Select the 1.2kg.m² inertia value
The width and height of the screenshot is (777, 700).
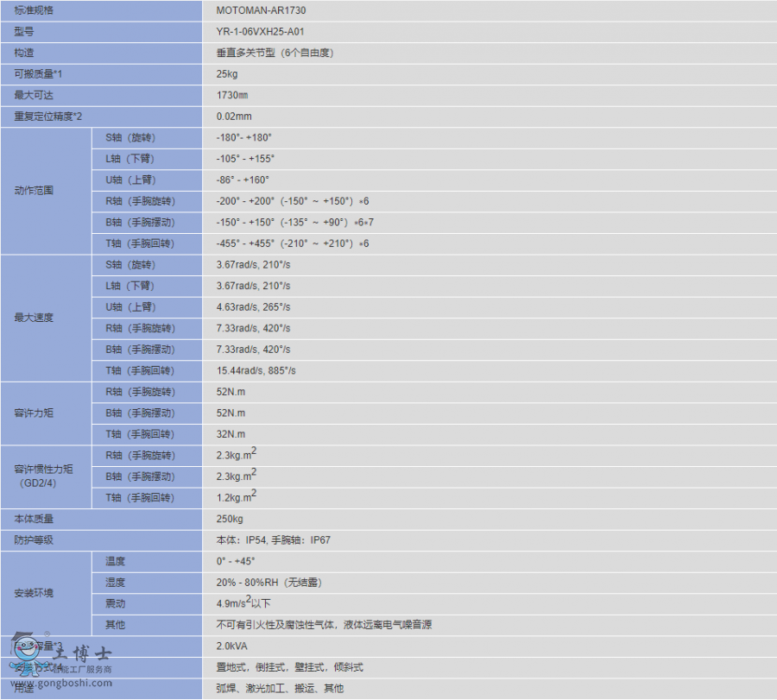(x=237, y=497)
